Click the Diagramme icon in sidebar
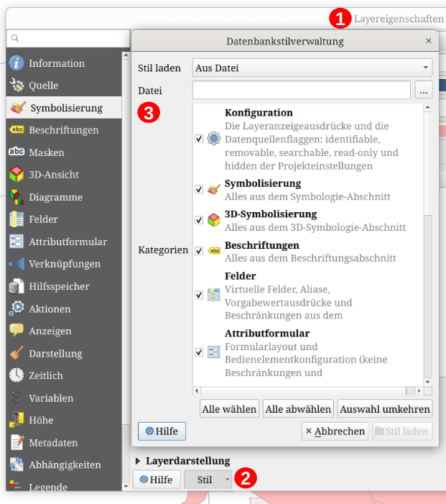The height and width of the screenshot is (504, 446). point(17,197)
